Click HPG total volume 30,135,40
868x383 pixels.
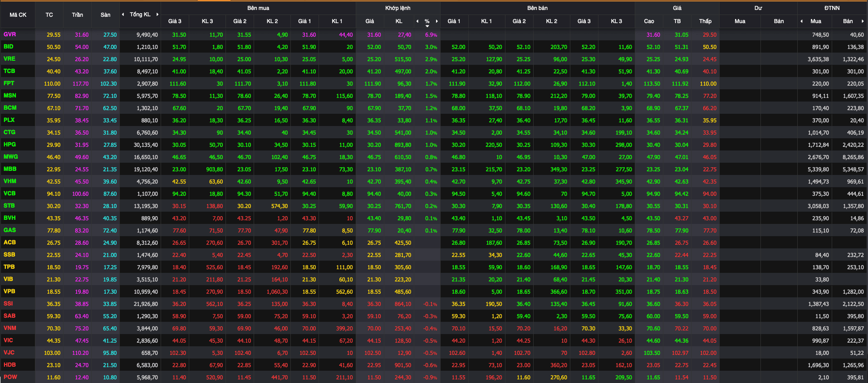click(146, 145)
